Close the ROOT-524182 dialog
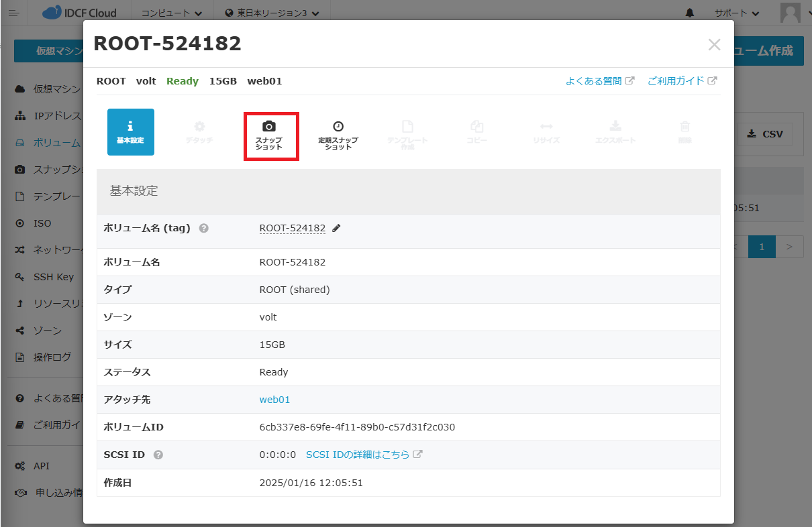 click(714, 45)
